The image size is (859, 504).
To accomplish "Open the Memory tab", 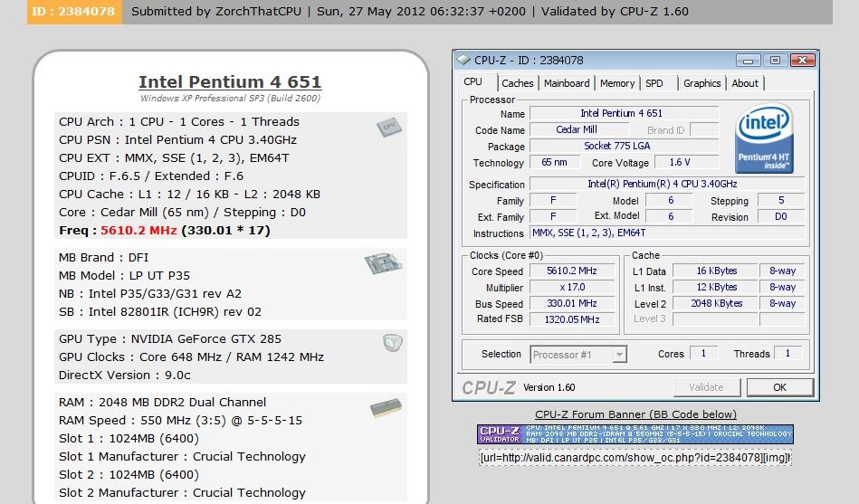I will pyautogui.click(x=616, y=83).
